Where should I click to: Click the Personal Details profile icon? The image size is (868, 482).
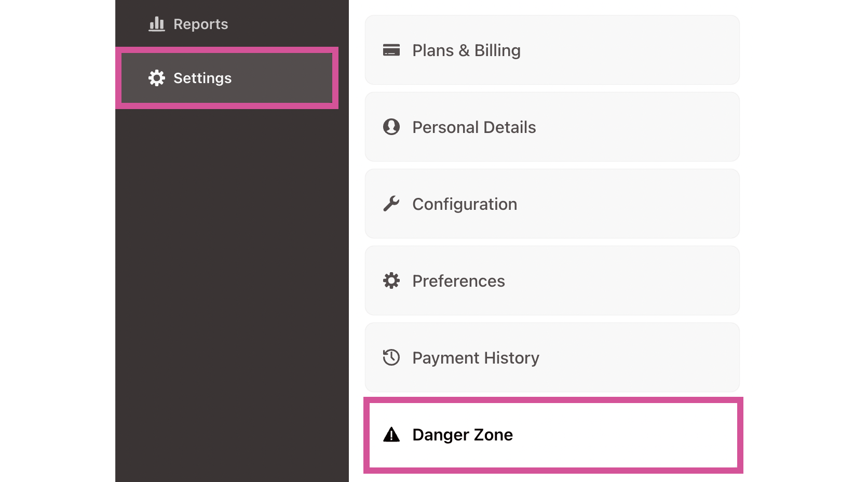coord(391,127)
